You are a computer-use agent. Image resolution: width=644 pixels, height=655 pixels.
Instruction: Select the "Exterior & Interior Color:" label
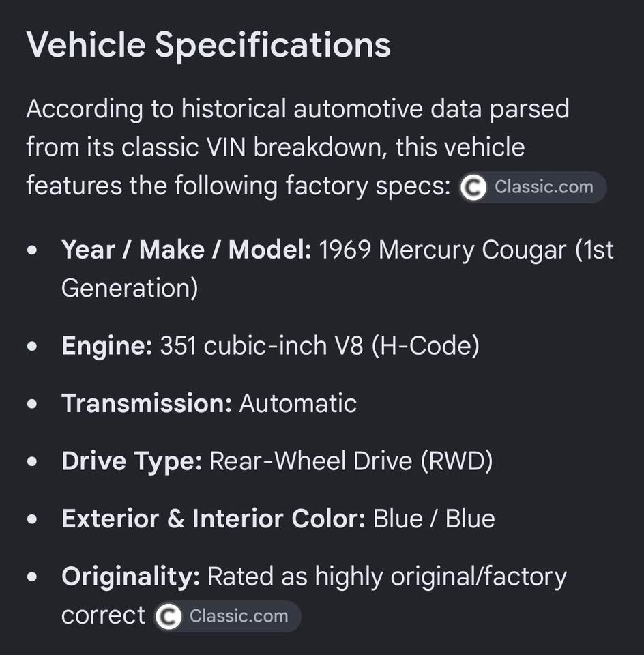point(214,519)
